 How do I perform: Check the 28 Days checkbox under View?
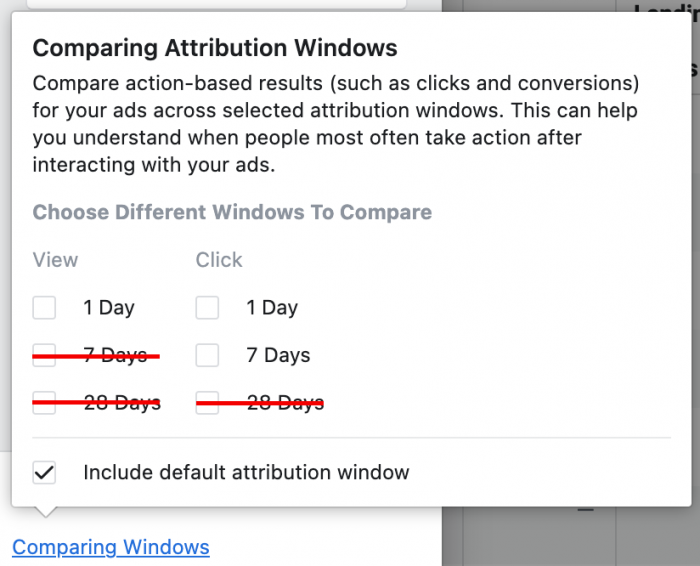[44, 403]
